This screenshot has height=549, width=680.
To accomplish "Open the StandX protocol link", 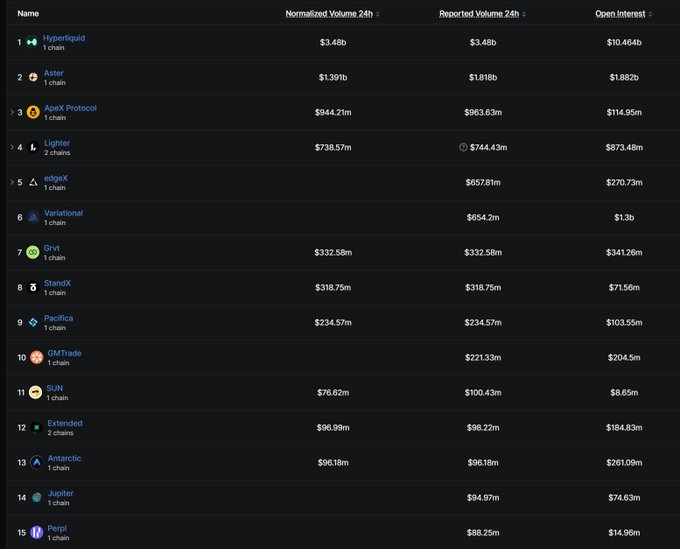I will 57,283.
